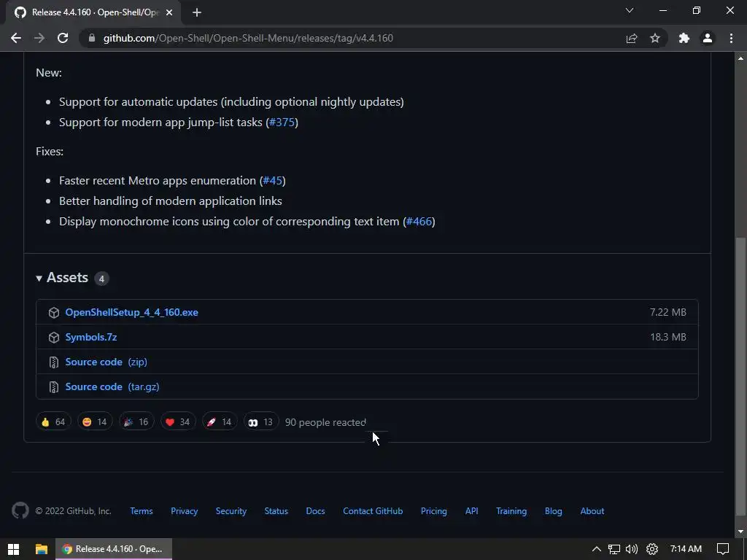This screenshot has width=747, height=560.
Task: Click the smiley reaction 14
Action: click(95, 422)
